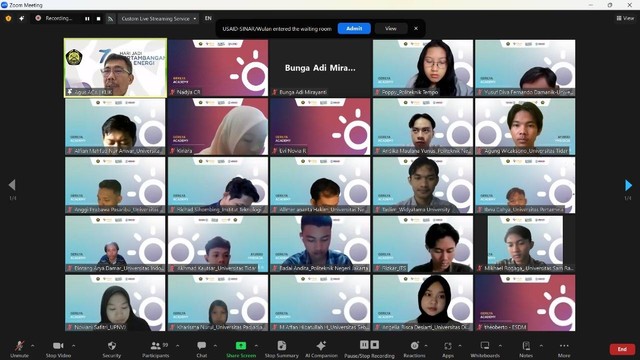Select Taslim_Widyatama University tile
The height and width of the screenshot is (360, 640).
[423, 185]
